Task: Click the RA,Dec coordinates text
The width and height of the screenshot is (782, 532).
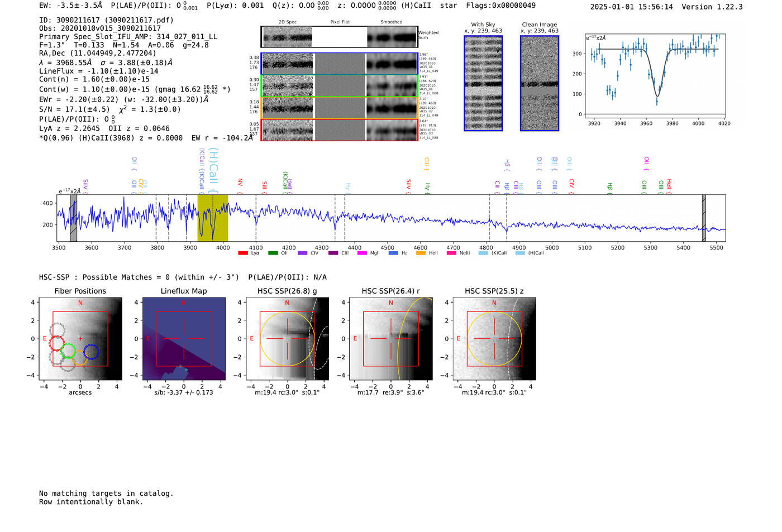Action: [x=98, y=54]
